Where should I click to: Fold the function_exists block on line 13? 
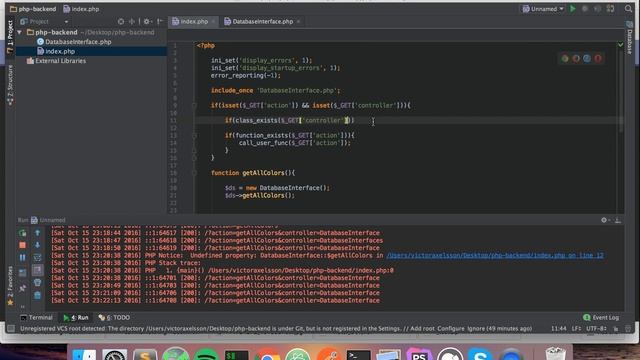pos(194,135)
